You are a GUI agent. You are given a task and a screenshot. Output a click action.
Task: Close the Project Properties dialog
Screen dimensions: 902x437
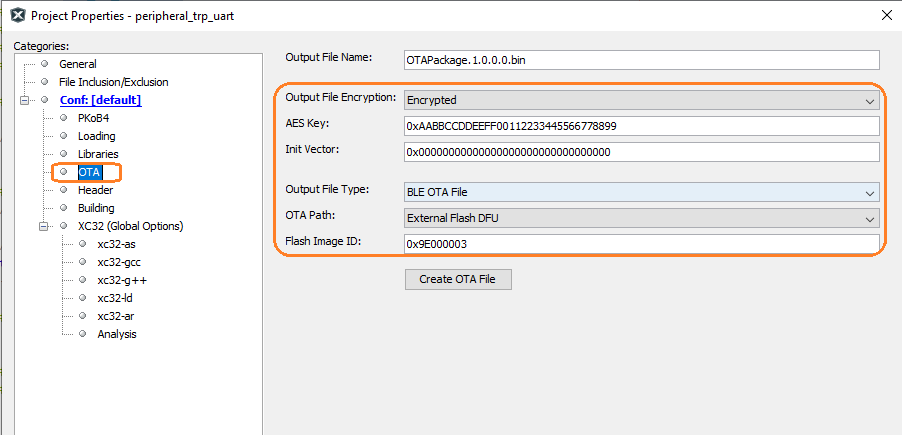(x=885, y=15)
